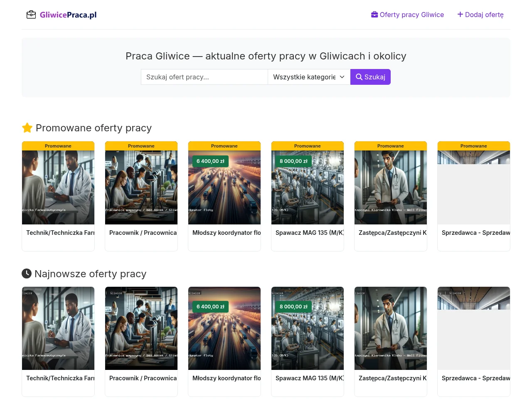The image size is (532, 399).
Task: Focus the Szukaj ofert pracy search field
Action: point(204,77)
